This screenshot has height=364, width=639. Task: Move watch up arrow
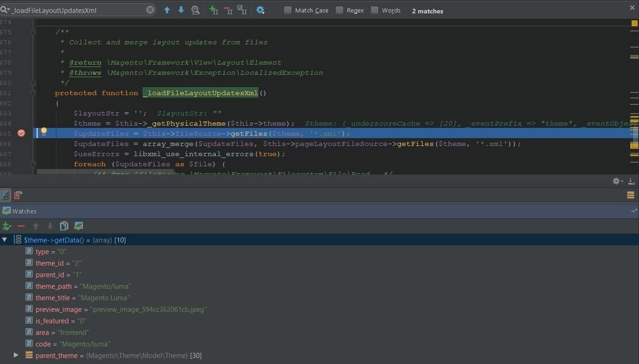click(x=36, y=226)
